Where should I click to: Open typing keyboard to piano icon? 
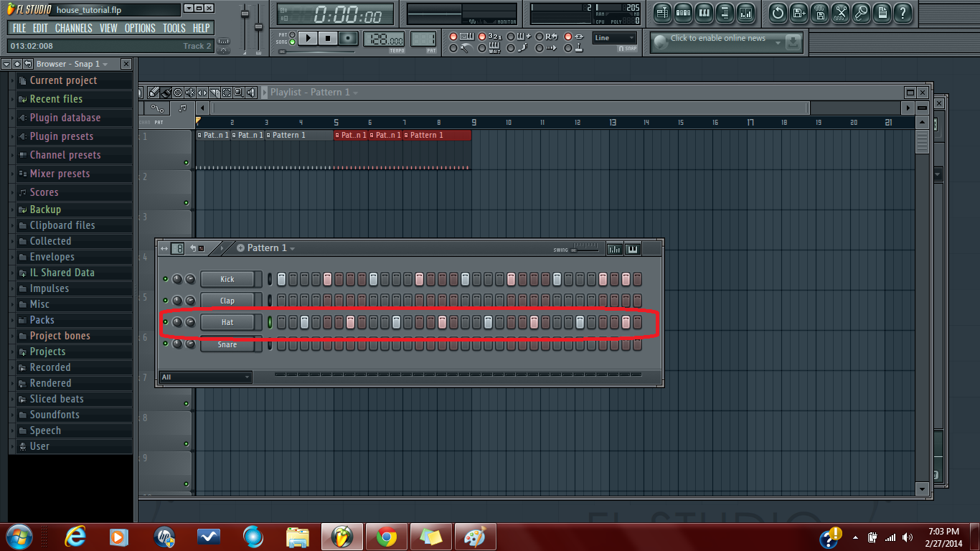coord(466,37)
